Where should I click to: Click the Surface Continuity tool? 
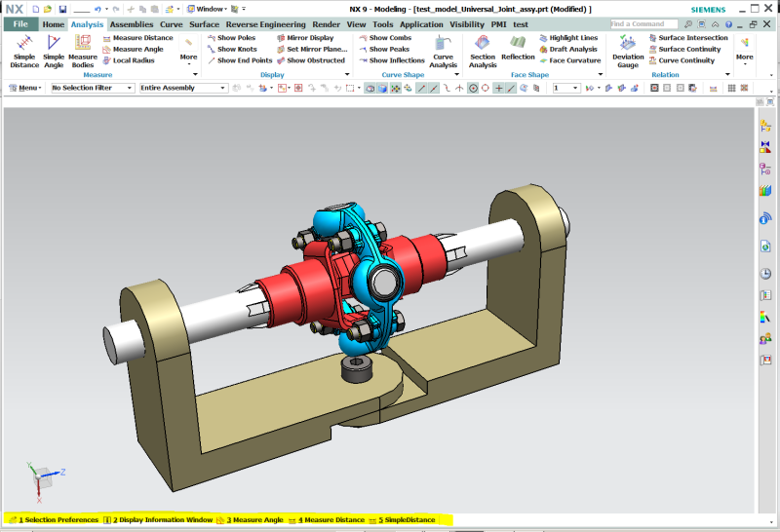(x=684, y=50)
